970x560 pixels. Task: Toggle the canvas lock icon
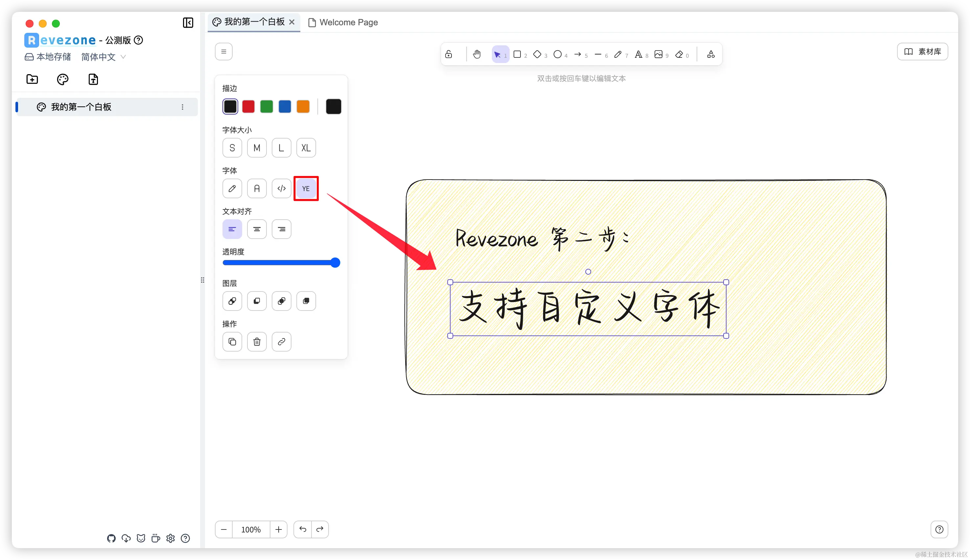[x=449, y=54]
